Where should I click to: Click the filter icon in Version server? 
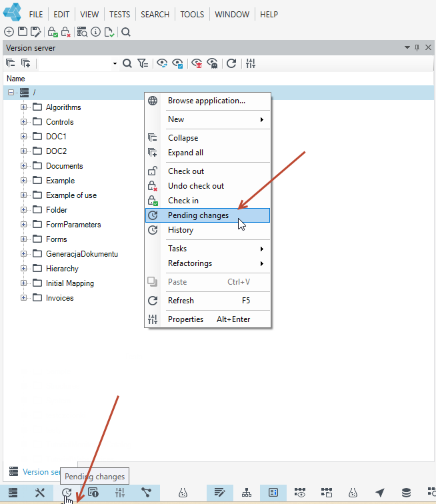coord(143,63)
